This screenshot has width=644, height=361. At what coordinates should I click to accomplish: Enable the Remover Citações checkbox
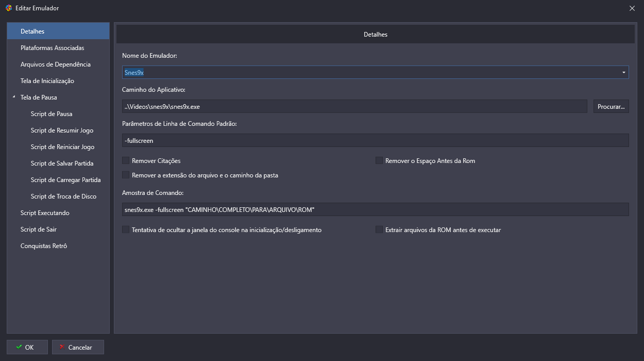tap(126, 161)
